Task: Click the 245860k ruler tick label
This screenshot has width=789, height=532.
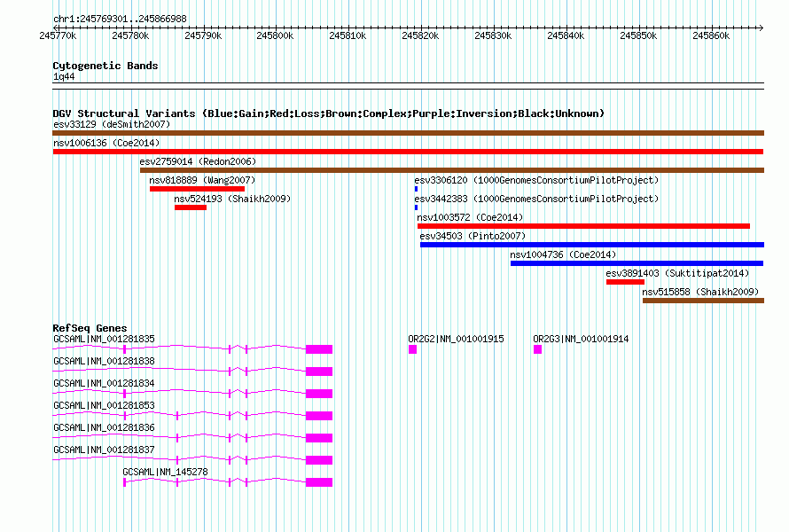Action: (x=711, y=35)
